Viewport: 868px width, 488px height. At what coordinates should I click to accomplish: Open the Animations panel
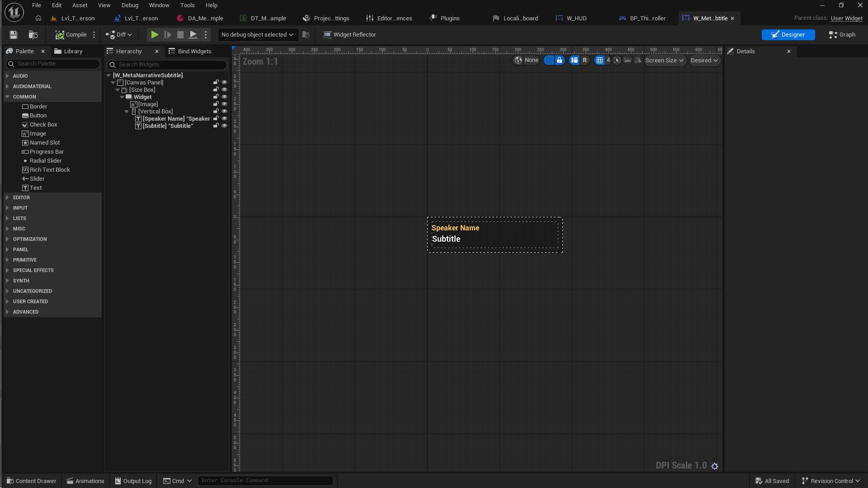click(85, 480)
